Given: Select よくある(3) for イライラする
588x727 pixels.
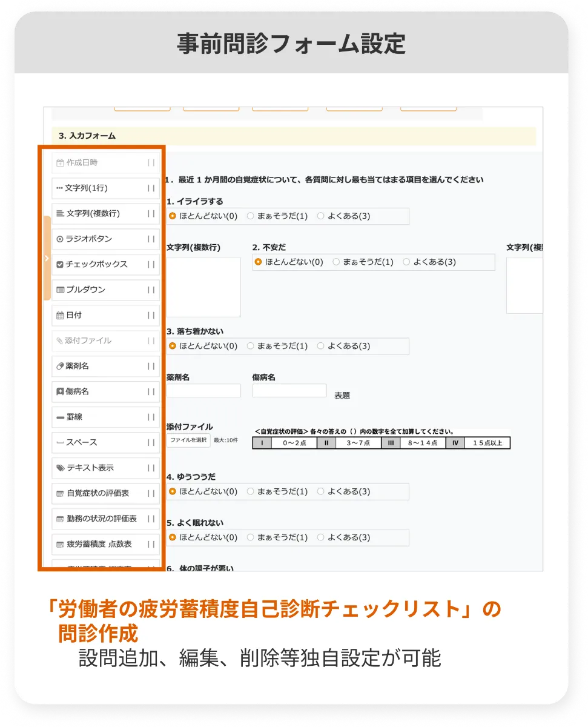Looking at the screenshot, I should pos(320,216).
